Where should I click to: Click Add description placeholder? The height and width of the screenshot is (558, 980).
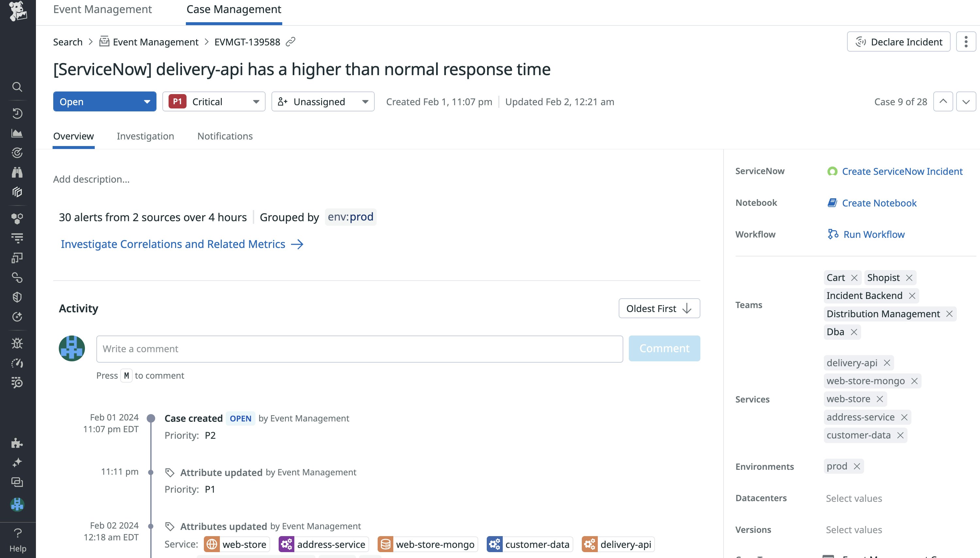point(91,179)
